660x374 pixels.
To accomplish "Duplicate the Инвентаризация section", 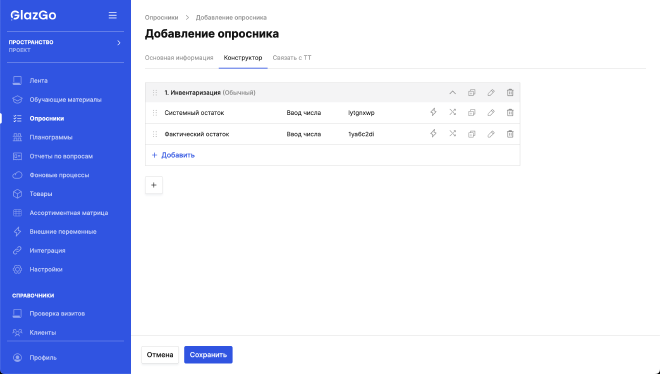I will [x=472, y=93].
